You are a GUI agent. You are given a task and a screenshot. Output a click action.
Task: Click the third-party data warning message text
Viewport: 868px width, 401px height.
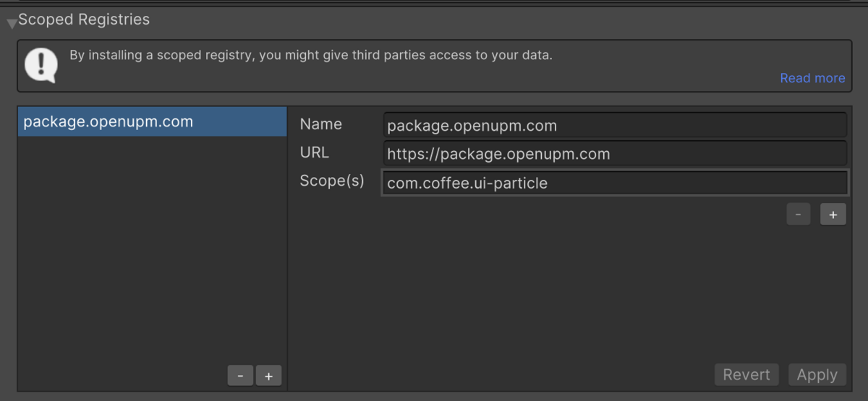tap(311, 55)
